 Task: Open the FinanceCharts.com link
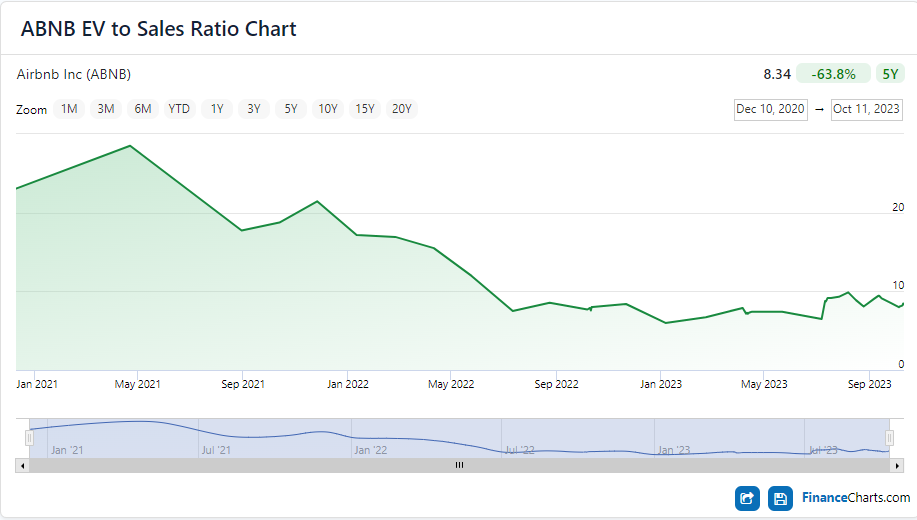[856, 498]
